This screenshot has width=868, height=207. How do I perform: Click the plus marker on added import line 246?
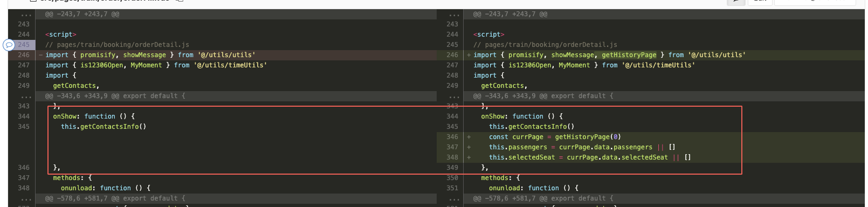click(469, 55)
